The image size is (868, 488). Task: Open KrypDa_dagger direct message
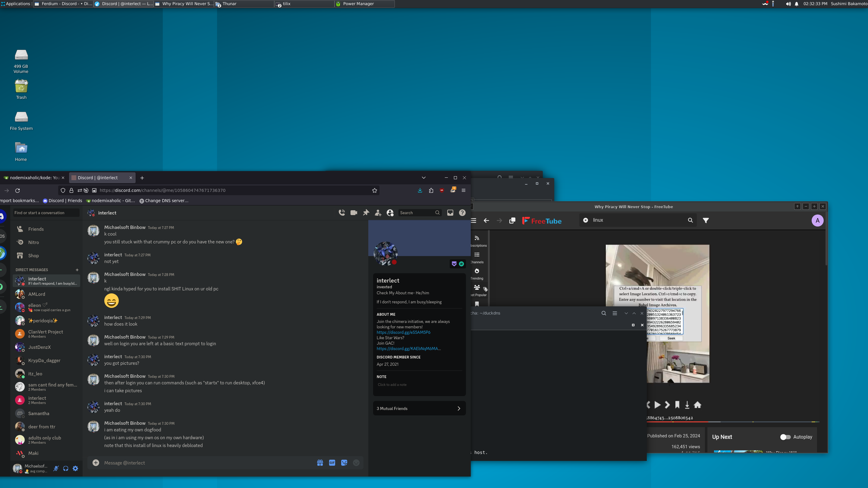[46, 360]
